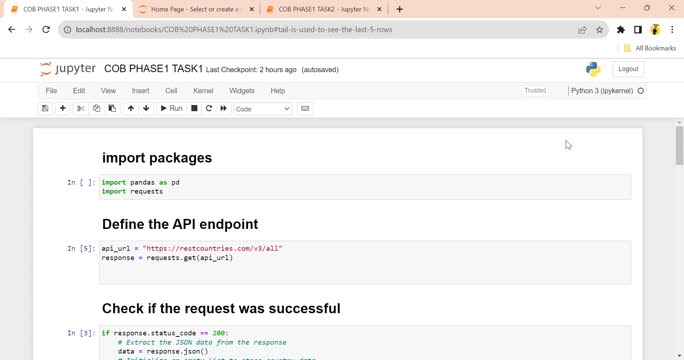Click the Logout button
Screen dimensions: 684x360
pos(628,69)
